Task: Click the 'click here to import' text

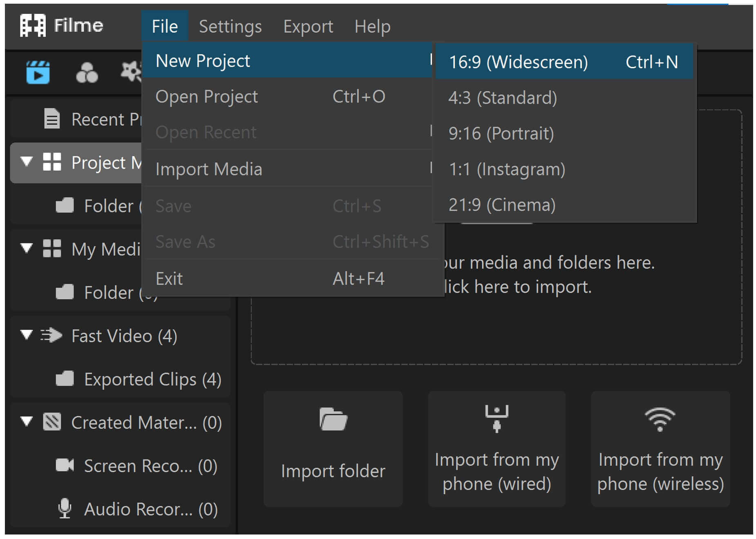Action: pyautogui.click(x=518, y=287)
